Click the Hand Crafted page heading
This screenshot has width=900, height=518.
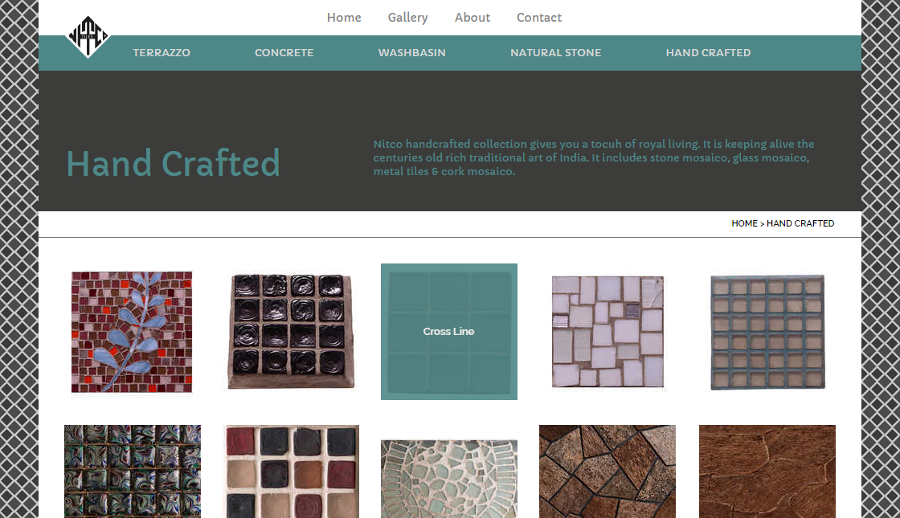(x=173, y=163)
